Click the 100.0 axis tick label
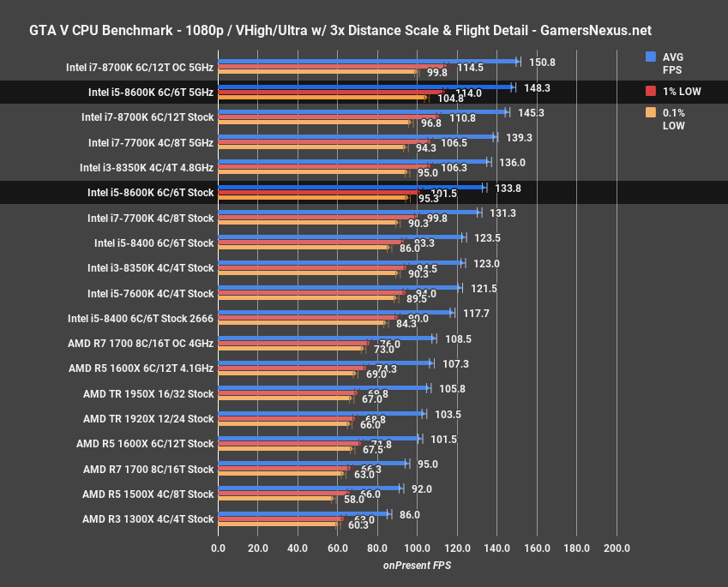 click(x=419, y=548)
